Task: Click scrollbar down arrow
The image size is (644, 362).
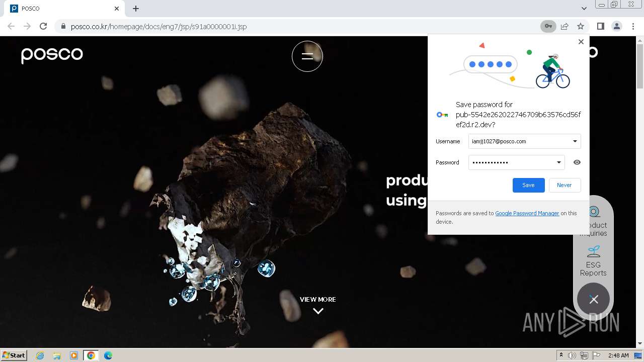Action: tap(640, 344)
